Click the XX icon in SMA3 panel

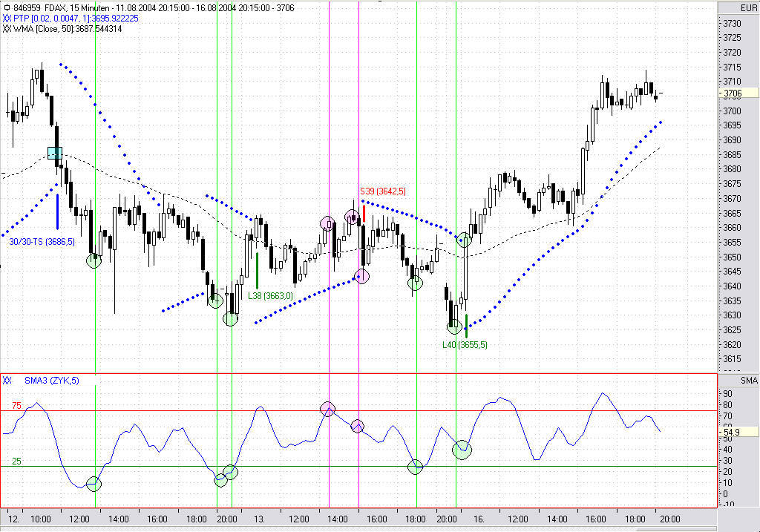tap(7, 381)
